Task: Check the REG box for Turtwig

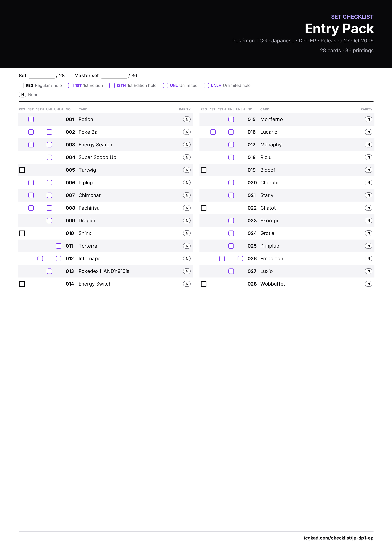Action: [22, 170]
